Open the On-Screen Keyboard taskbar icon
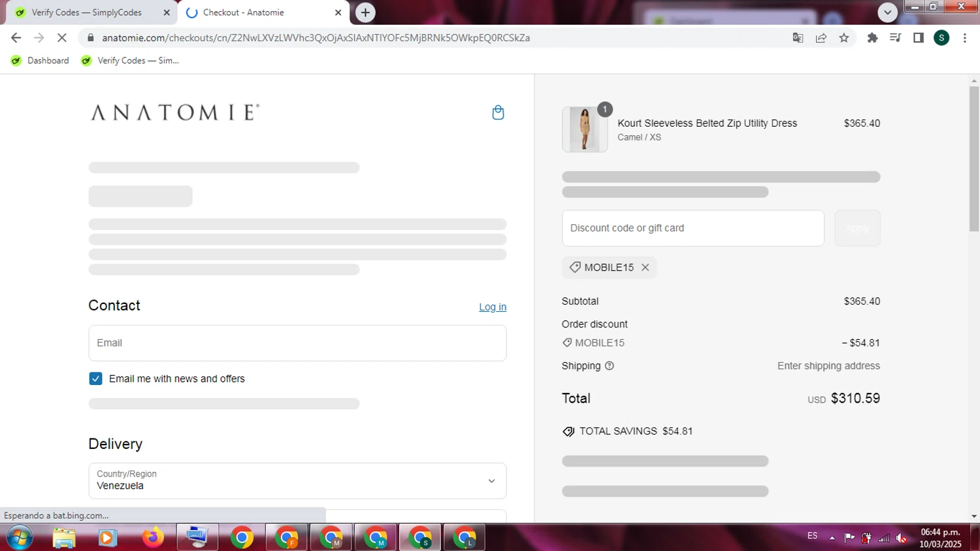Viewport: 980px width, 551px height. (x=197, y=537)
